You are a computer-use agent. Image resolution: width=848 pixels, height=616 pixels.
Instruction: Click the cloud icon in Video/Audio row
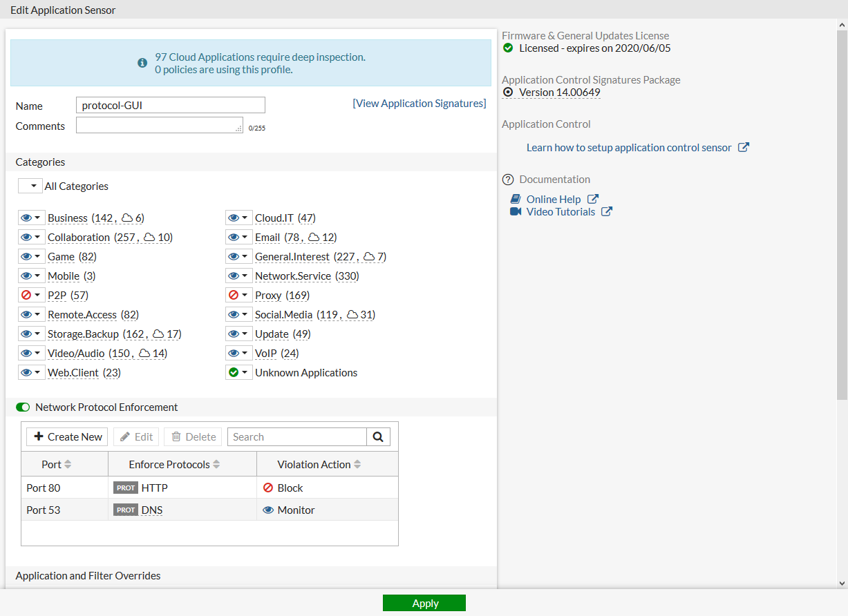(144, 354)
